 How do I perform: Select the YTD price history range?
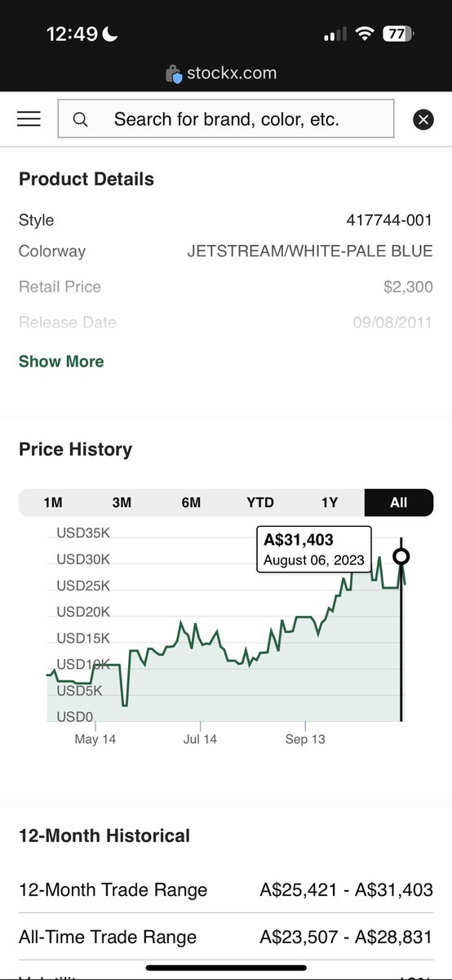point(260,502)
